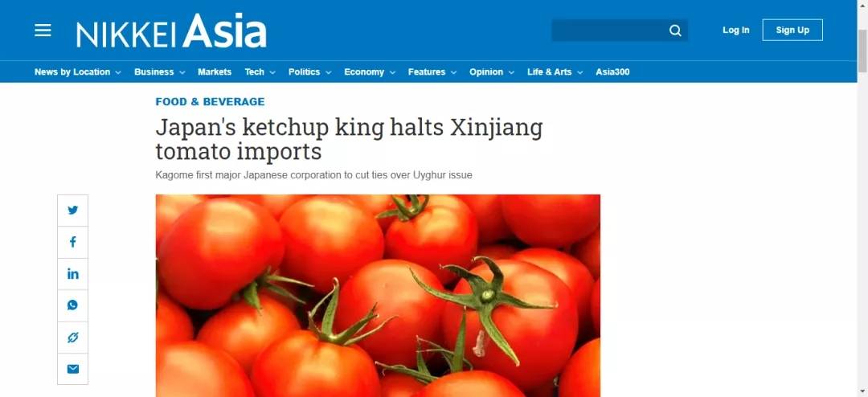Screen dimensions: 868x397
Task: Share article on Facebook
Action: click(72, 242)
